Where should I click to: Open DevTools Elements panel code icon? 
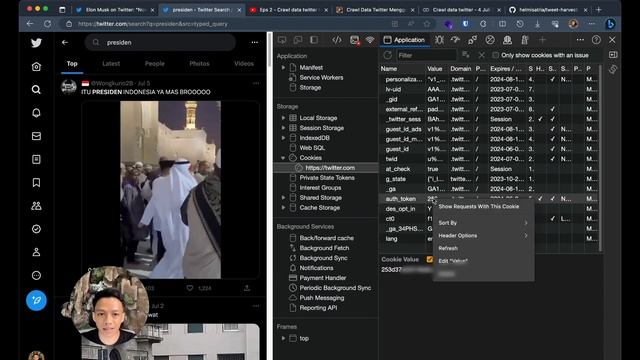coord(337,40)
